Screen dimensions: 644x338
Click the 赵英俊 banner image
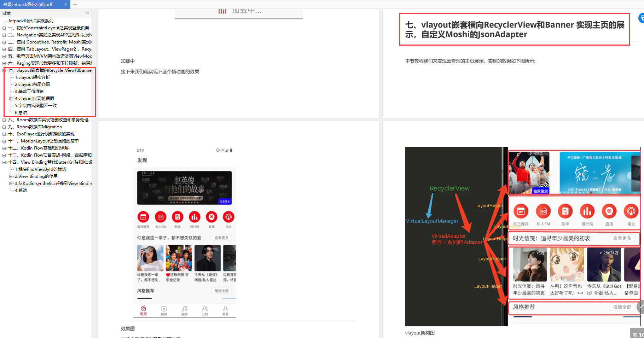click(x=184, y=188)
